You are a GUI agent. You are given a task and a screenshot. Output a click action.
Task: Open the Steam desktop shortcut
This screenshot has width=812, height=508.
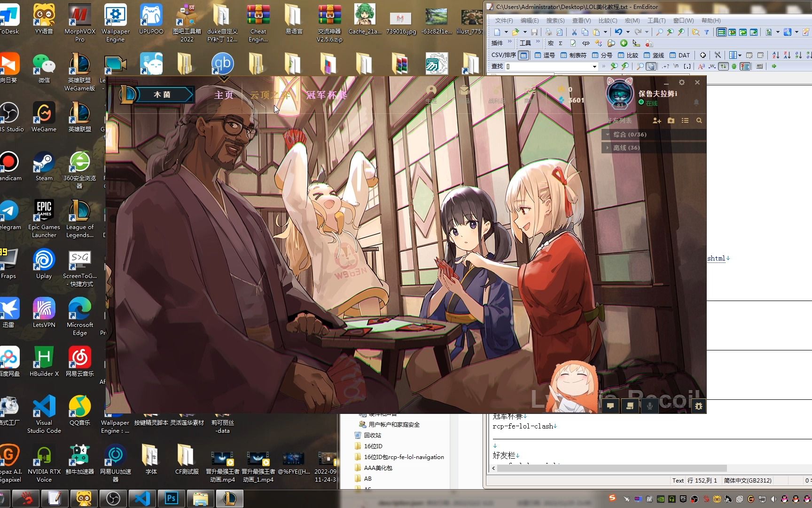[44, 167]
